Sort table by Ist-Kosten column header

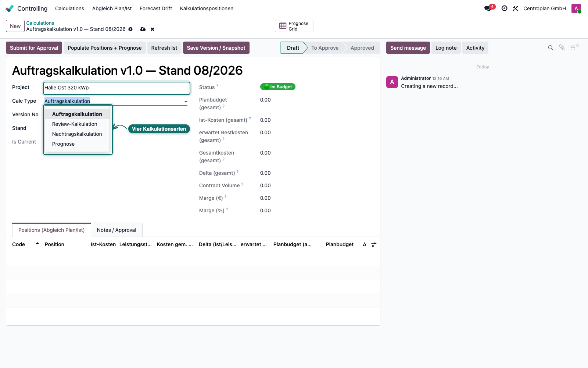coord(103,244)
